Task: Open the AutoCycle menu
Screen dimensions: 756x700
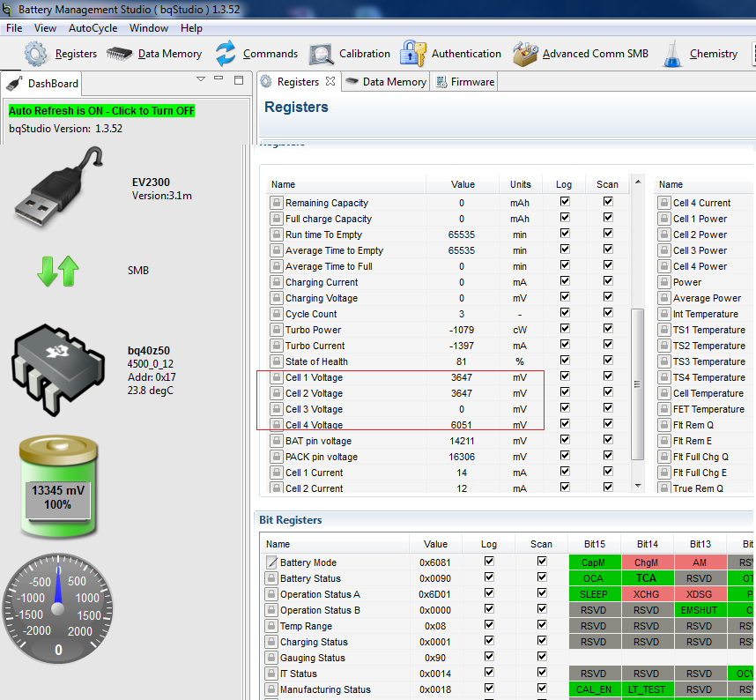Action: coord(93,28)
